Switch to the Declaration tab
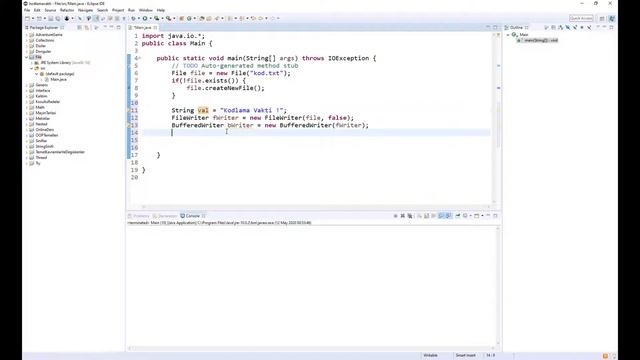 (x=165, y=216)
